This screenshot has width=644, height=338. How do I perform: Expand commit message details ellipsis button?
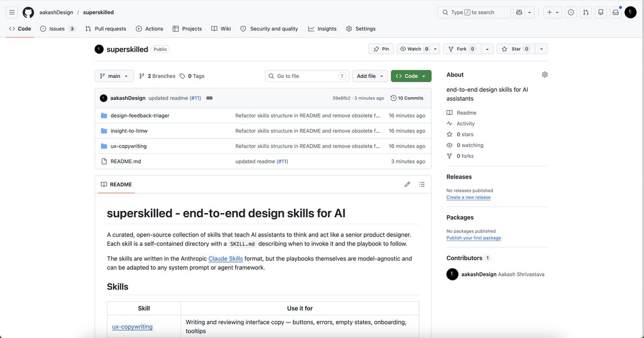coord(209,98)
